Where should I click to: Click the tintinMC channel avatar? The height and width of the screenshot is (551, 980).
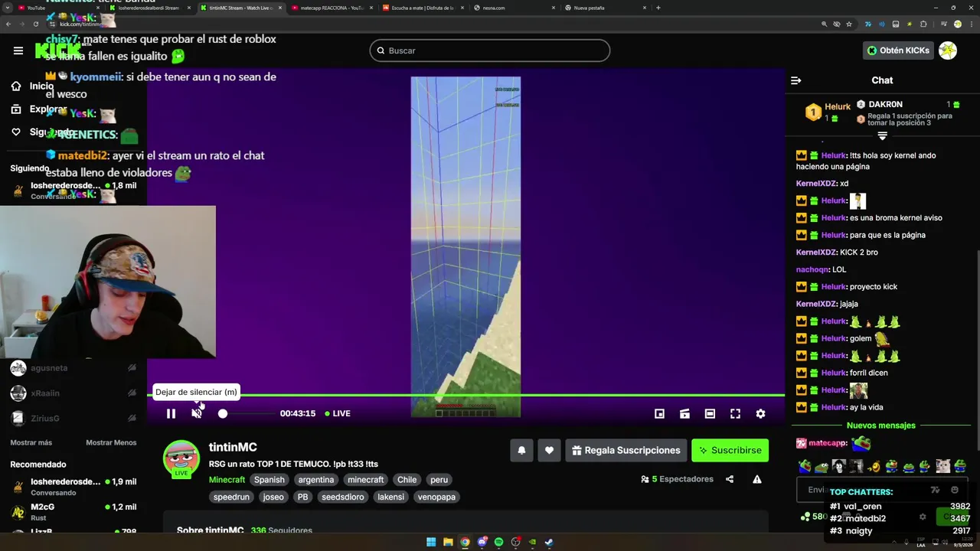pos(181,458)
